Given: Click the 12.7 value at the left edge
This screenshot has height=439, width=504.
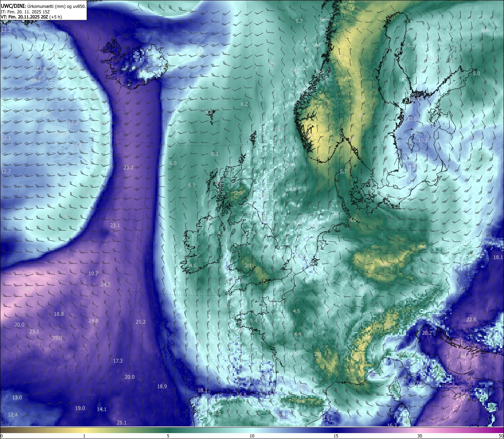Looking at the screenshot, I should tap(6, 171).
